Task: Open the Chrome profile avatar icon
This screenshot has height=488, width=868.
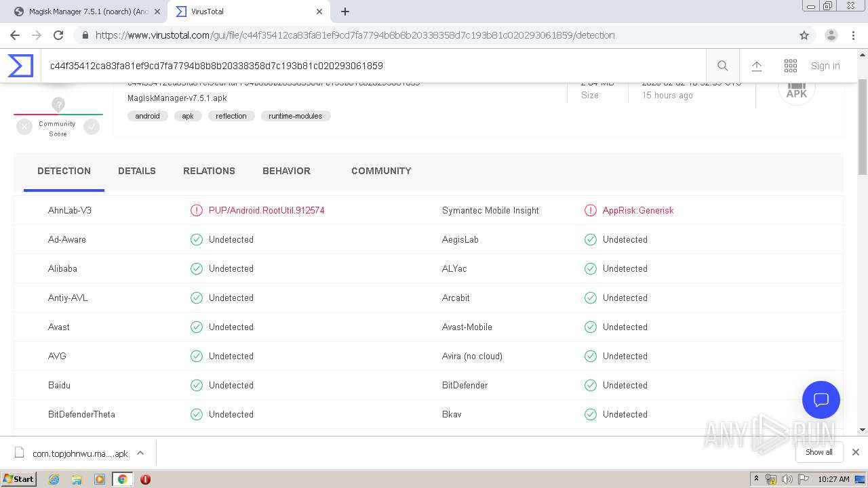Action: point(831,35)
